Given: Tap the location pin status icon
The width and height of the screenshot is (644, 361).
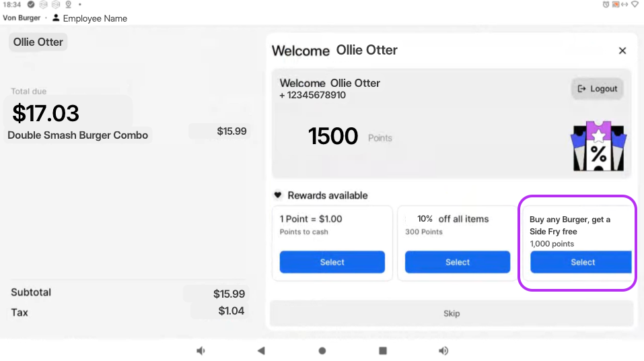Looking at the screenshot, I should pos(68,5).
